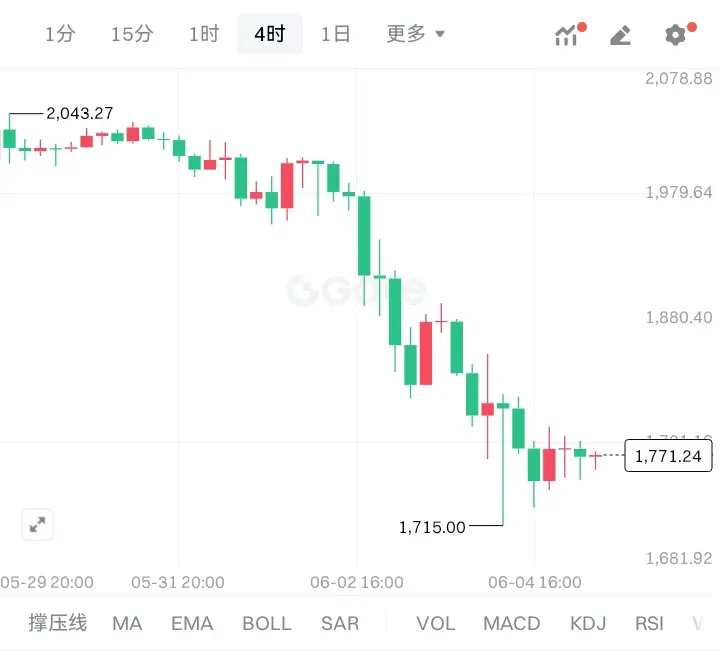Enable the EMA overlay
Image resolution: width=720 pixels, height=655 pixels.
tap(192, 623)
